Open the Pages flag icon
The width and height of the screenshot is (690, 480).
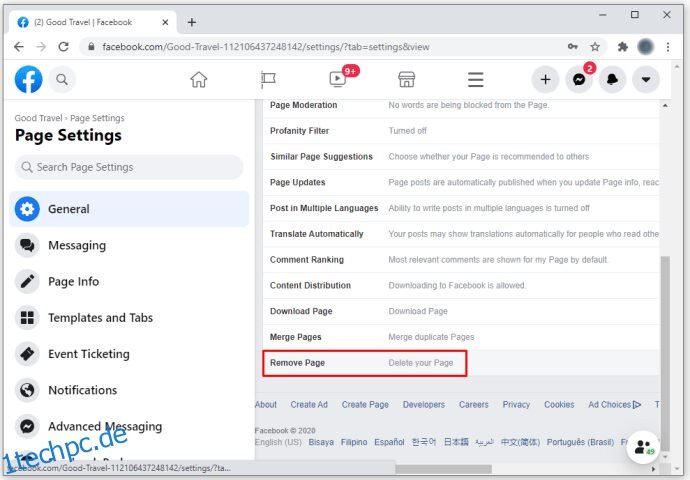pyautogui.click(x=268, y=80)
